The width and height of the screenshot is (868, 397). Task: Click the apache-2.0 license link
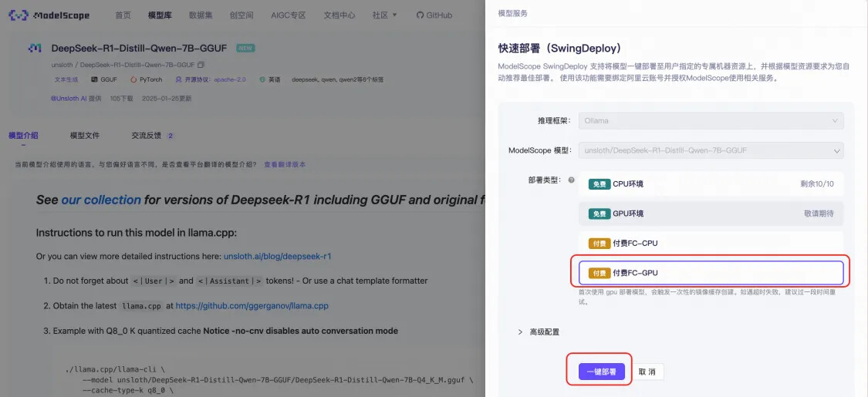coord(230,79)
